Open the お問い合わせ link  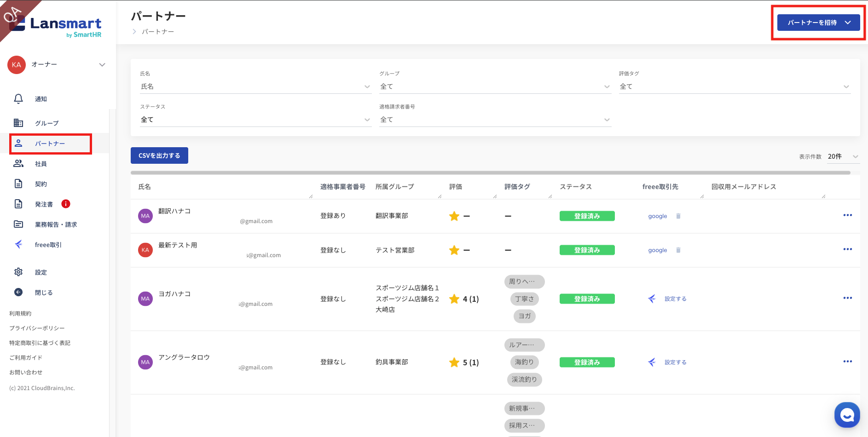(x=26, y=372)
